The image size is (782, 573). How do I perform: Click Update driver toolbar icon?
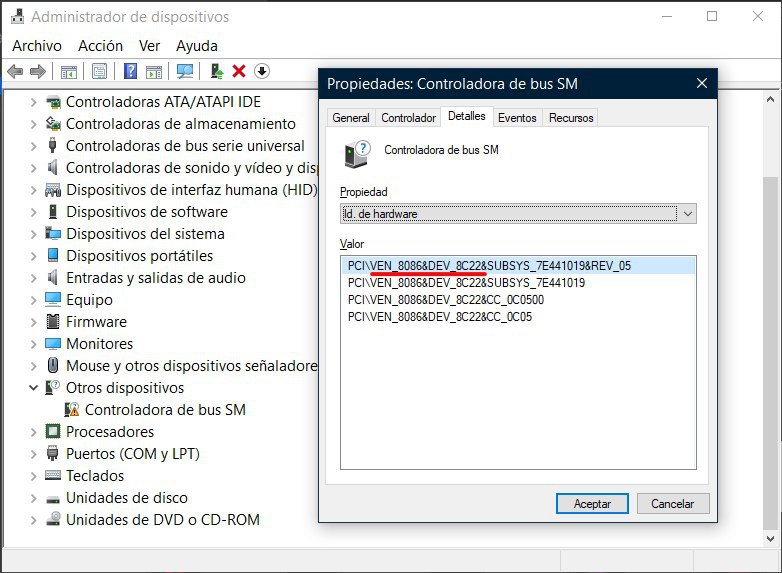pos(216,71)
